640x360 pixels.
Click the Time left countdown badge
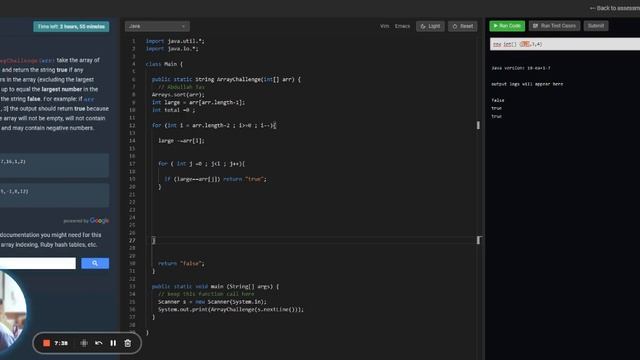71,27
